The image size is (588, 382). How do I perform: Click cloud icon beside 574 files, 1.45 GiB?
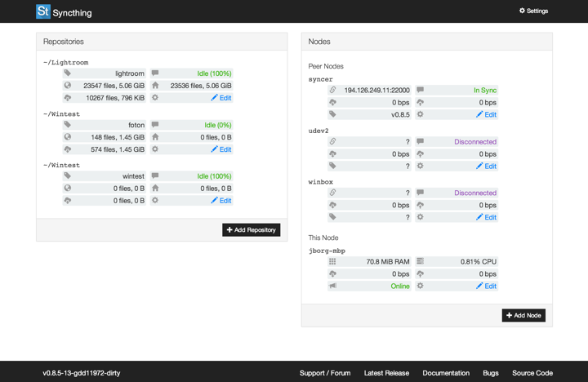click(68, 149)
